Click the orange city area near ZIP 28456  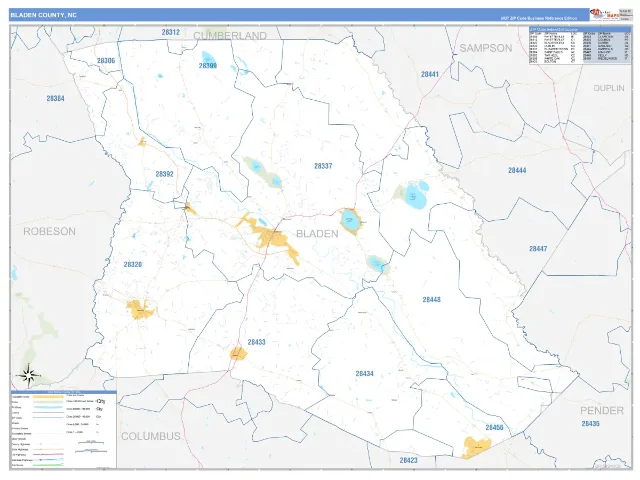pos(476,447)
